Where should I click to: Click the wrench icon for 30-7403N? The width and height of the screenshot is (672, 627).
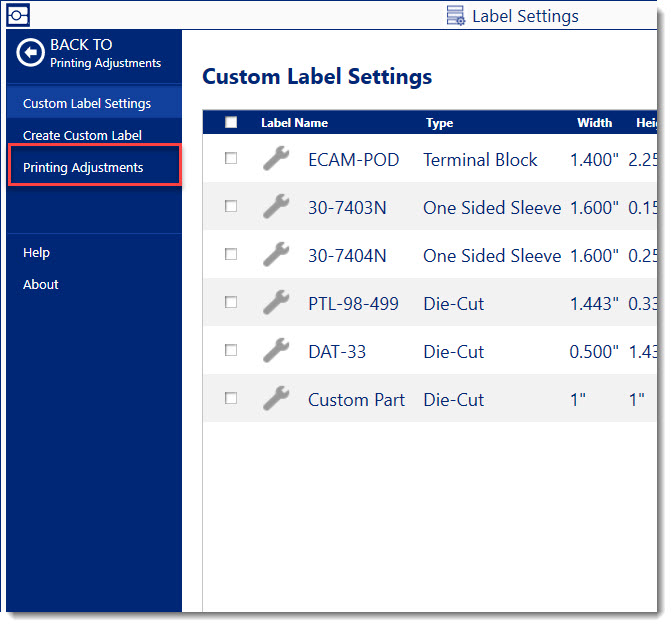pos(276,207)
